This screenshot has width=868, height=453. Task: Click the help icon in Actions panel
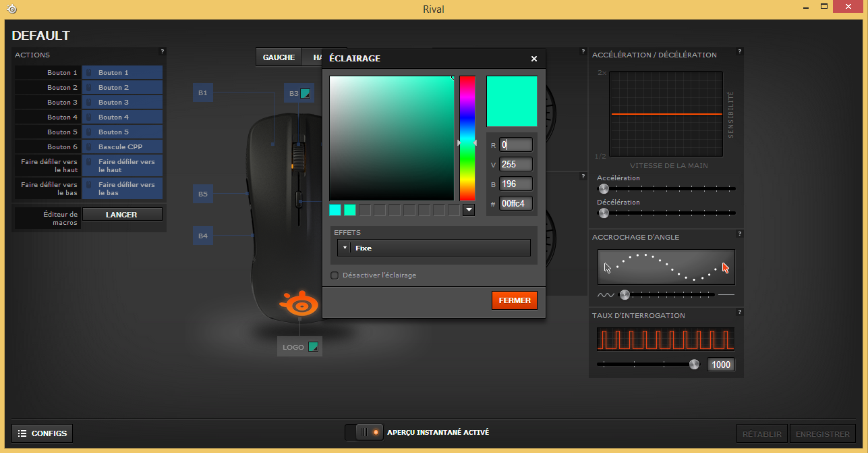coord(162,51)
